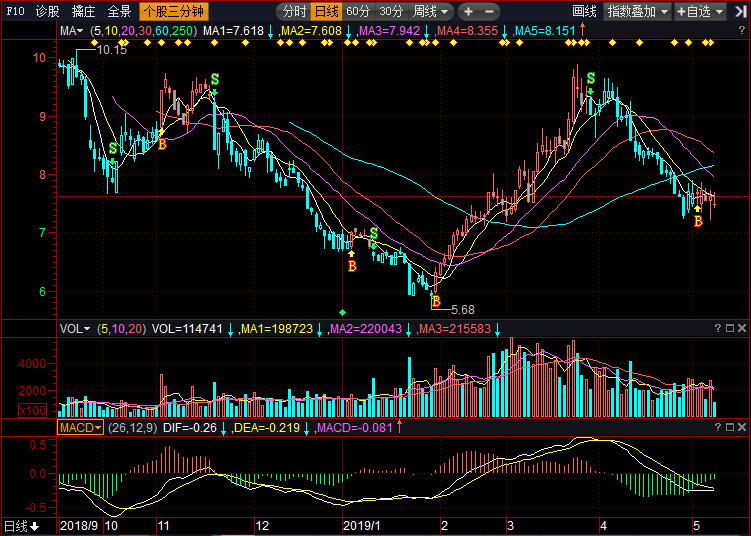The width and height of the screenshot is (751, 536).
Task: Select the 30分 timeframe
Action: click(x=391, y=12)
